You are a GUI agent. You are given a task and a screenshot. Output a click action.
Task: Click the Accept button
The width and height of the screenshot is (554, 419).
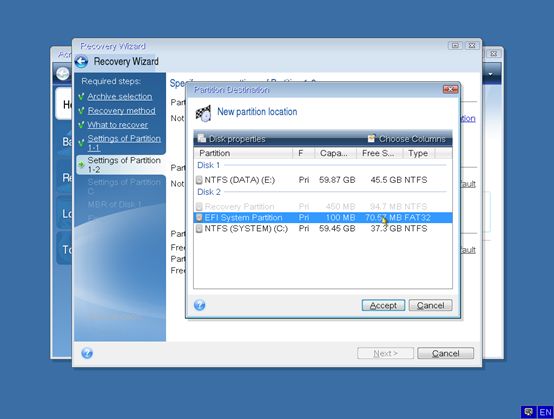(x=383, y=305)
